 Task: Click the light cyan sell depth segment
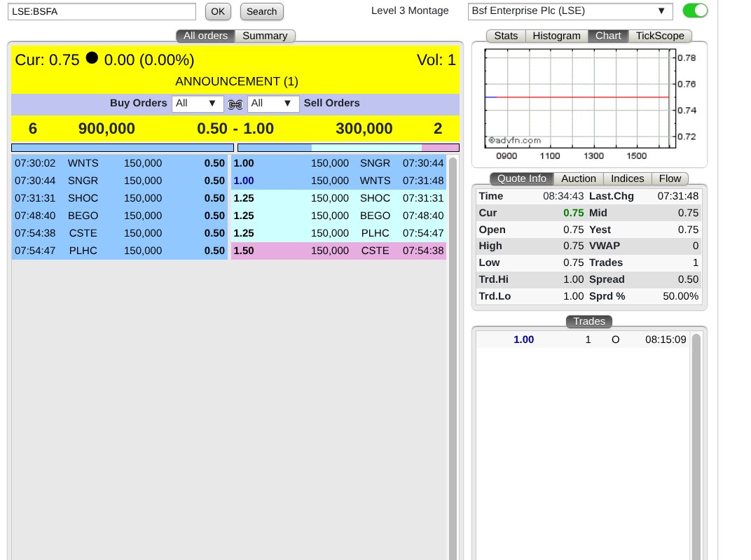(366, 148)
